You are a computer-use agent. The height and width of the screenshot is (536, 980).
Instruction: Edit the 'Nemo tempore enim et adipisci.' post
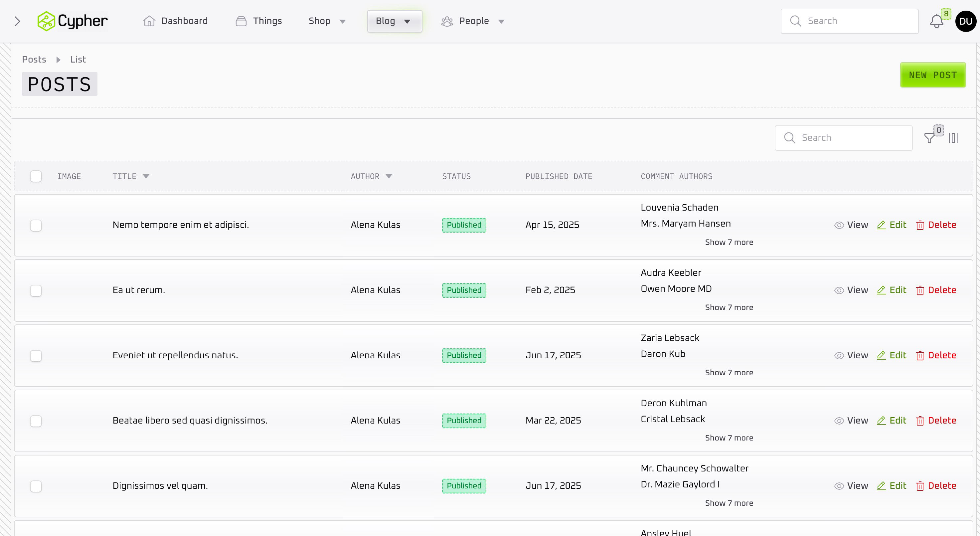892,225
